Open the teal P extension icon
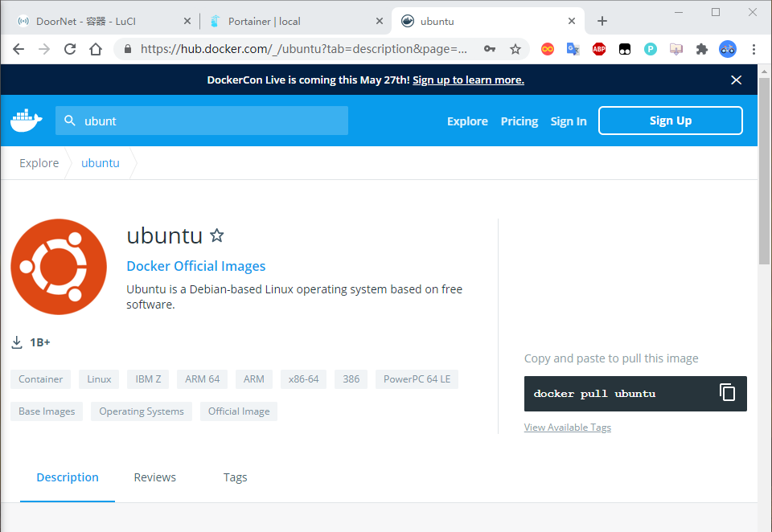The width and height of the screenshot is (772, 532). pos(651,49)
